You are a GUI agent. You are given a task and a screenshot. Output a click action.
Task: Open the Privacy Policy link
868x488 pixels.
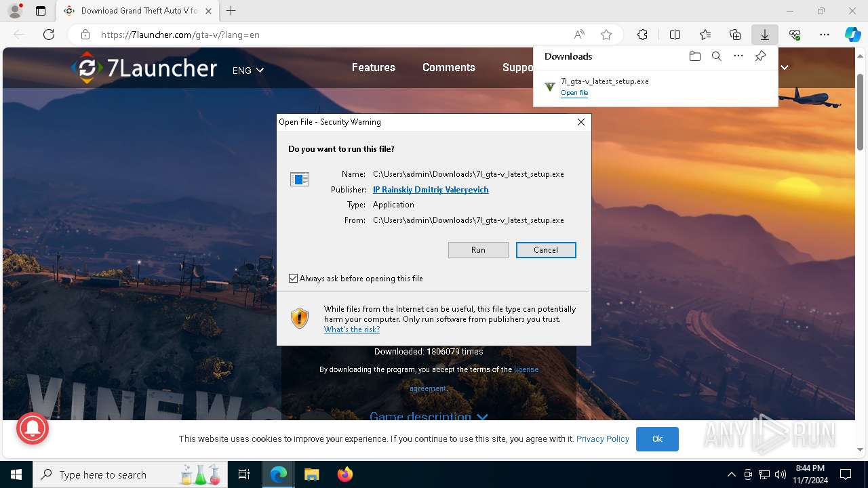click(603, 439)
